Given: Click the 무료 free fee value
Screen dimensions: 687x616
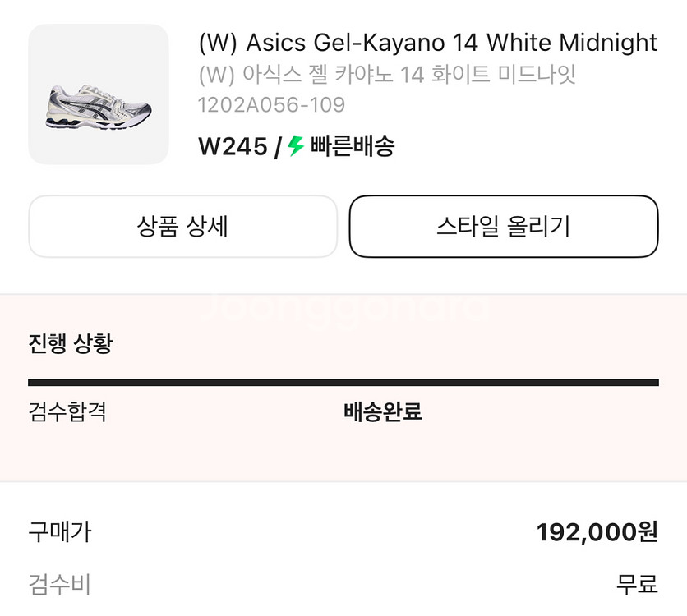Looking at the screenshot, I should point(638,585).
